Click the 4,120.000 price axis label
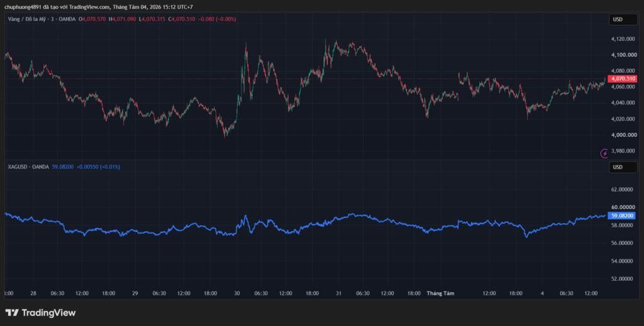The width and height of the screenshot is (644, 326). 624,39
